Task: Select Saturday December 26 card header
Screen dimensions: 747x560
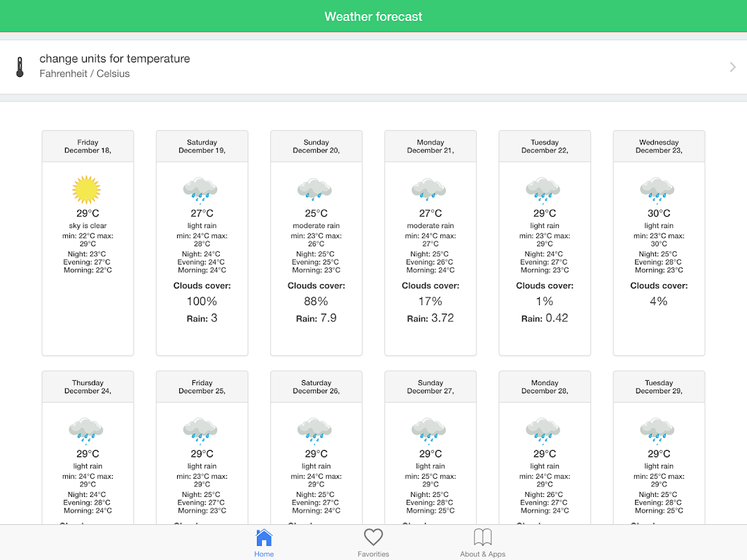Action: [x=316, y=386]
